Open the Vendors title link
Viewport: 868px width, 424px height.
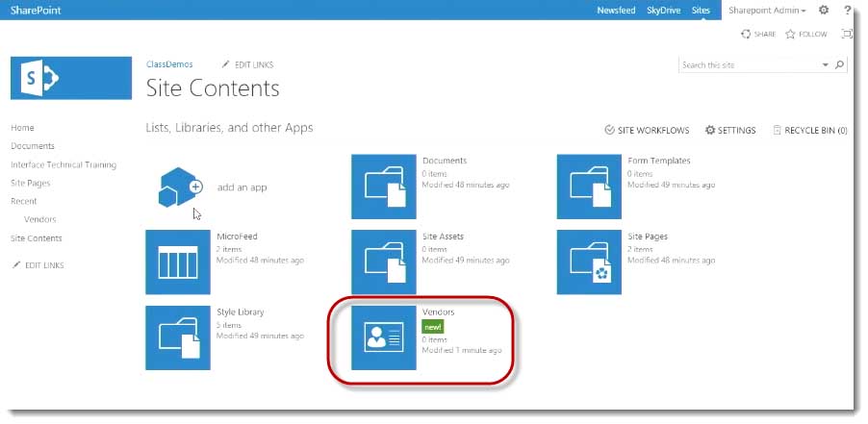(x=439, y=312)
